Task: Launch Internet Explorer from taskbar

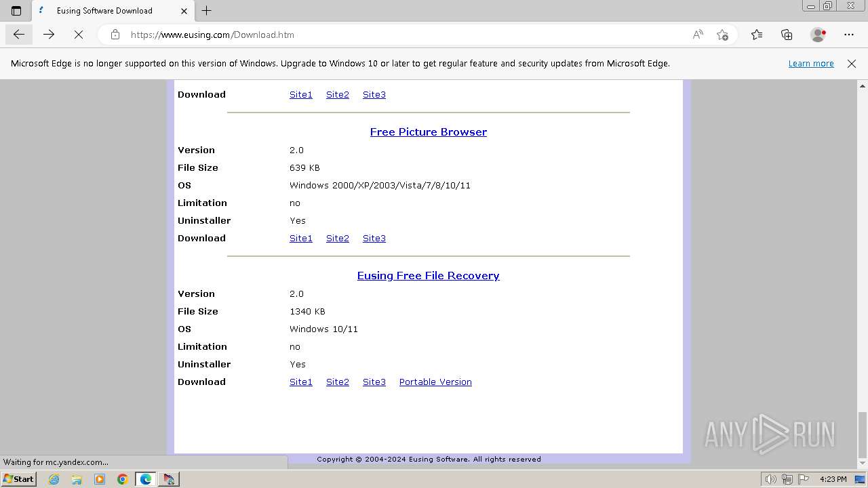Action: coord(54,479)
